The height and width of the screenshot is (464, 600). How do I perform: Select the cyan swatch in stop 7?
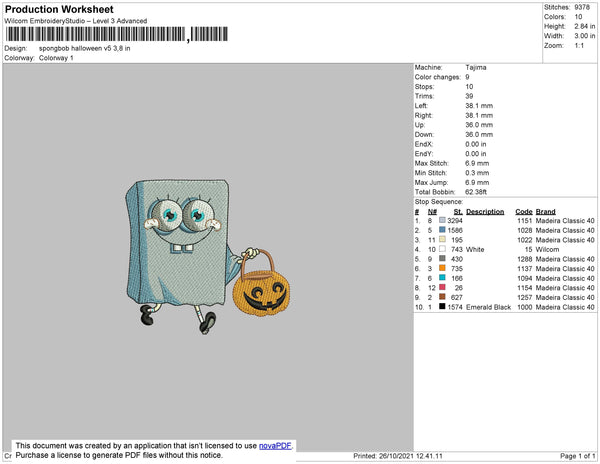[442, 278]
